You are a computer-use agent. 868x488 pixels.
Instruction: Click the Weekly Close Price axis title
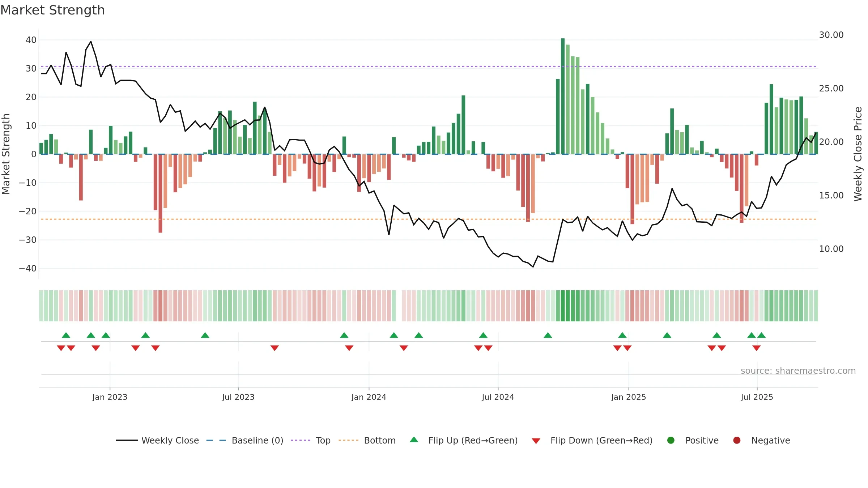858,154
